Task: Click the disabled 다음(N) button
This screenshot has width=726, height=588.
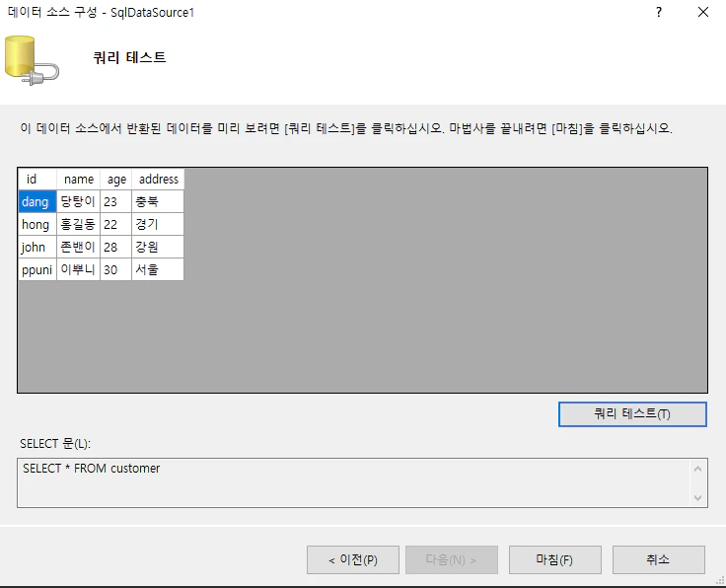Action: point(452,559)
